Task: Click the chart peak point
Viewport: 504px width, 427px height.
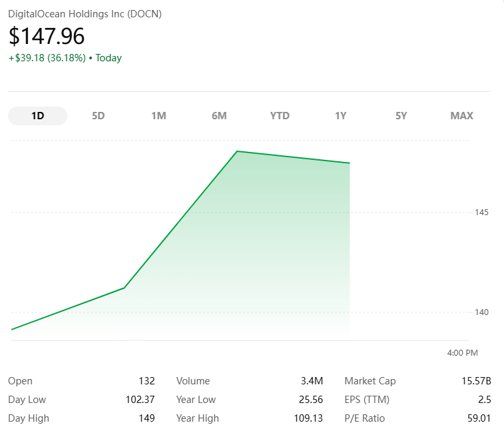Action: [237, 151]
